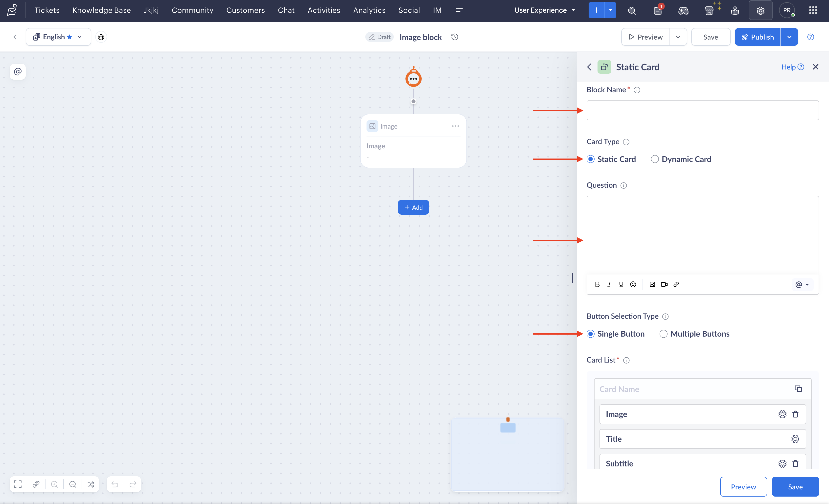The height and width of the screenshot is (504, 829).
Task: Delete the Subtitle card element
Action: (795, 464)
